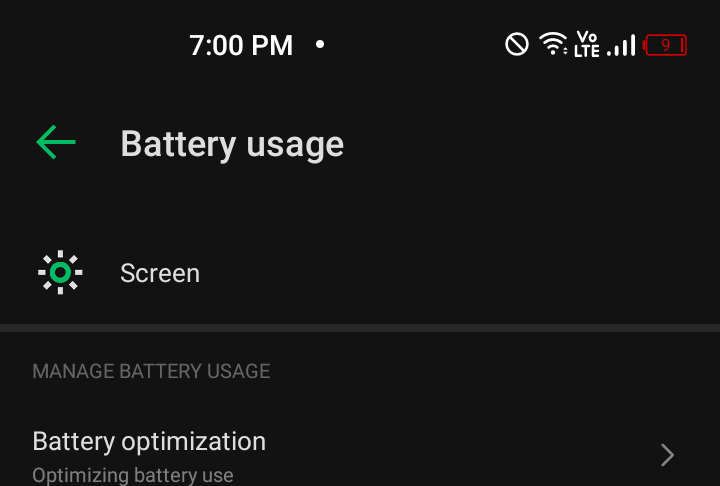Tap the Wi-Fi status icon
The height and width of the screenshot is (486, 720).
[553, 44]
